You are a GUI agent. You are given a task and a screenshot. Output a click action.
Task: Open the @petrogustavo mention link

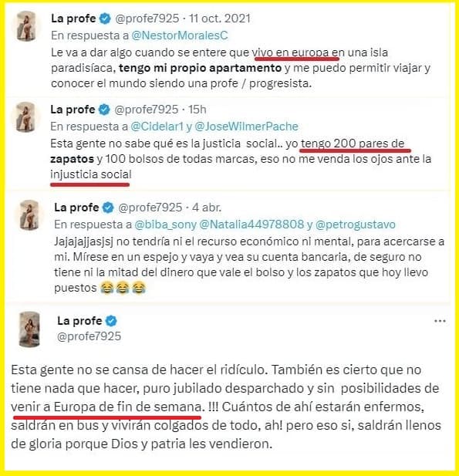356,224
